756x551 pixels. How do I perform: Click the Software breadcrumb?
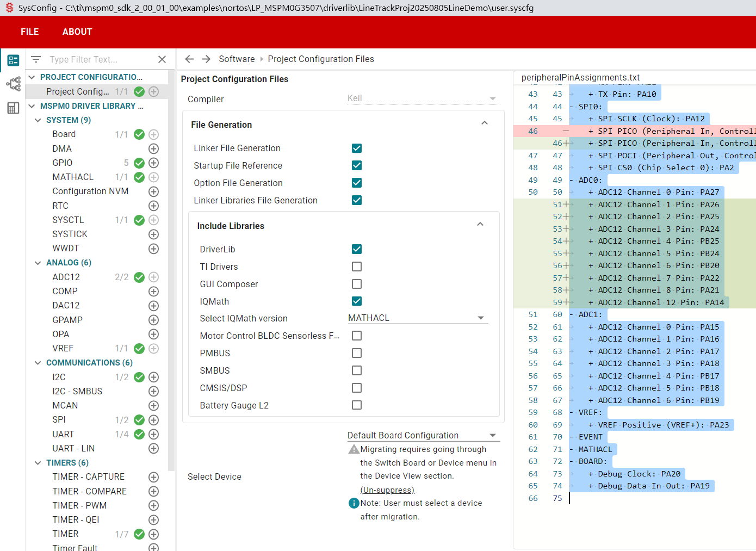[x=237, y=59]
